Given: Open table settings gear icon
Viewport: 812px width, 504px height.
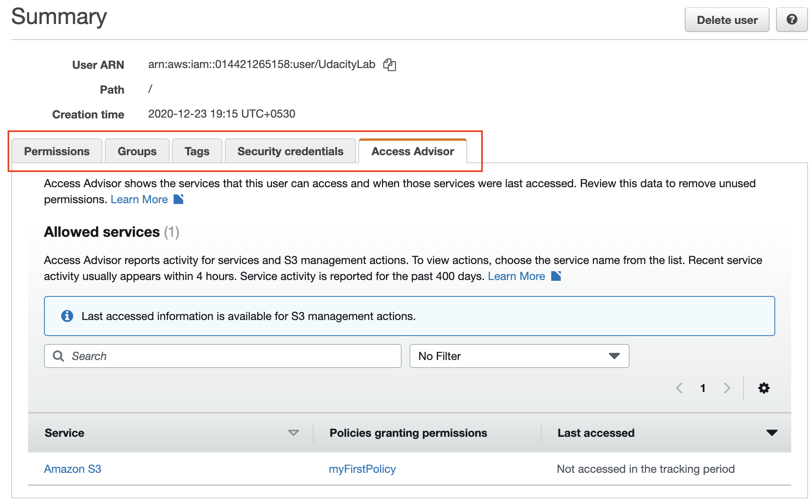Looking at the screenshot, I should pyautogui.click(x=764, y=388).
